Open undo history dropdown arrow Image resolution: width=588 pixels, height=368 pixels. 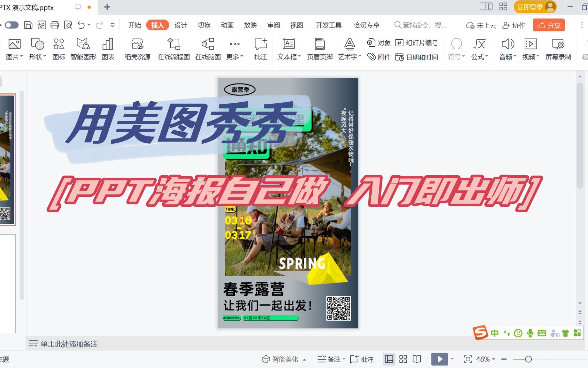(89, 25)
